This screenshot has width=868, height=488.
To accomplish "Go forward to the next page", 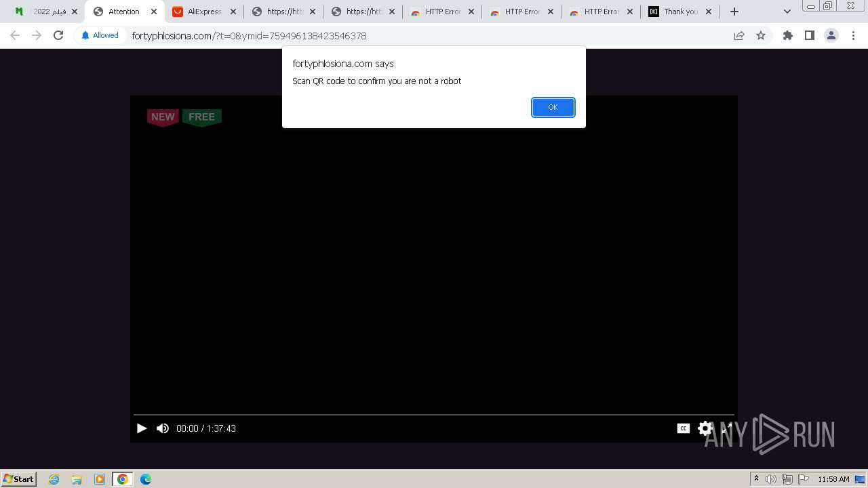I will point(37,35).
